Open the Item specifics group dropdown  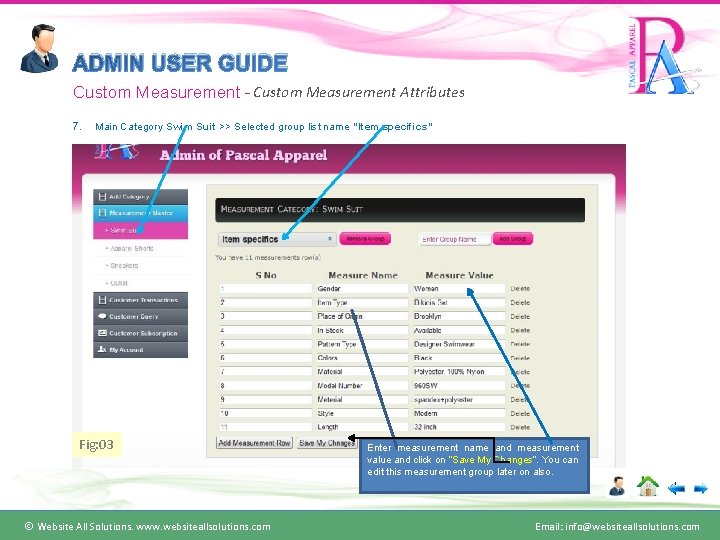pyautogui.click(x=276, y=239)
